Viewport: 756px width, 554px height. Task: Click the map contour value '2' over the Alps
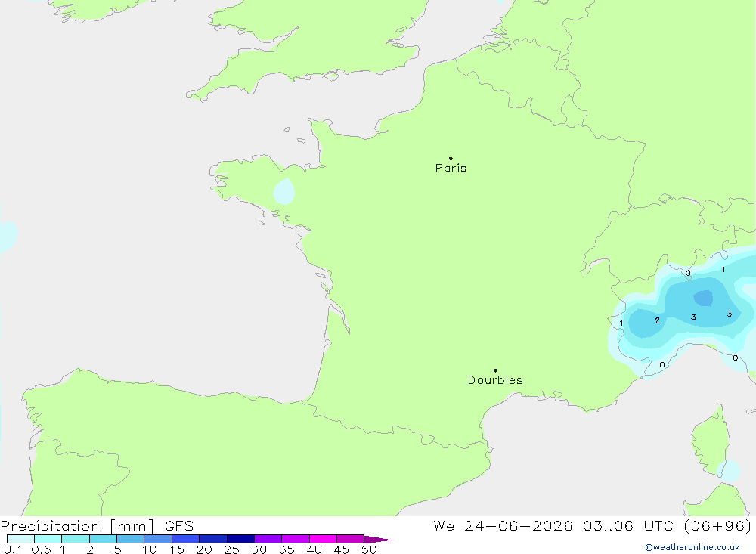[657, 320]
